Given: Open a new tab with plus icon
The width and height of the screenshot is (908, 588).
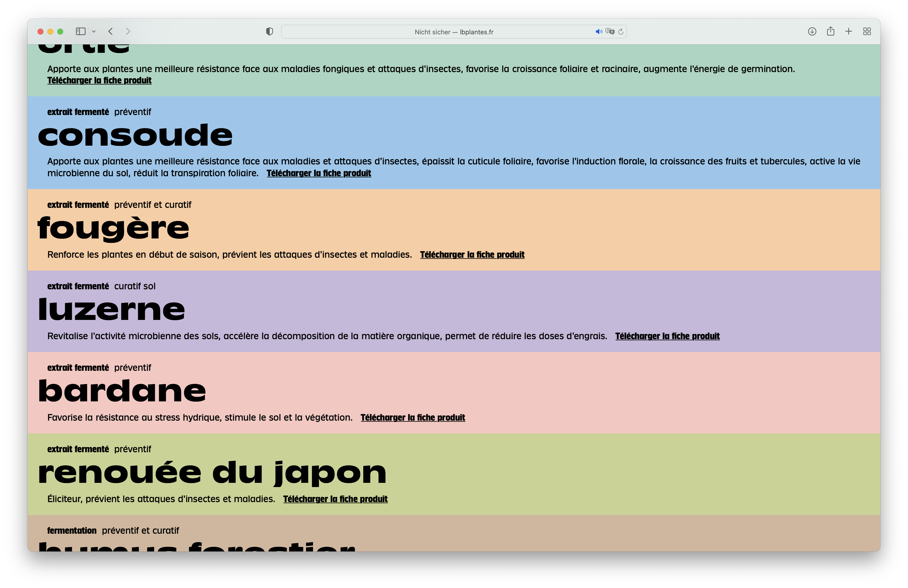Looking at the screenshot, I should point(849,31).
